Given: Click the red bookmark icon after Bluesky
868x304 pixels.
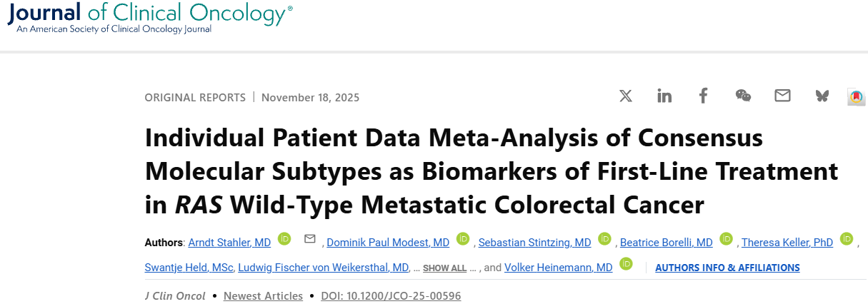Looking at the screenshot, I should point(856,96).
